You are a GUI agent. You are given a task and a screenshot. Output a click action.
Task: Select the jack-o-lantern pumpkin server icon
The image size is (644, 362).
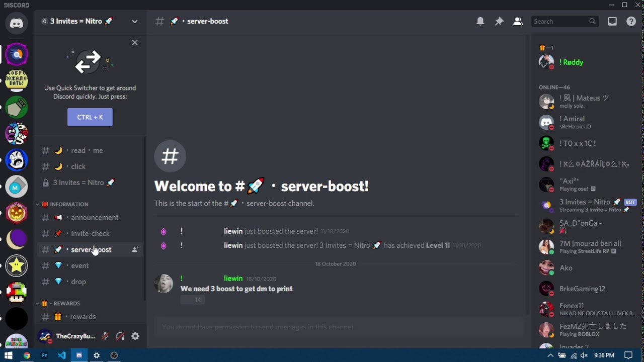[17, 213]
